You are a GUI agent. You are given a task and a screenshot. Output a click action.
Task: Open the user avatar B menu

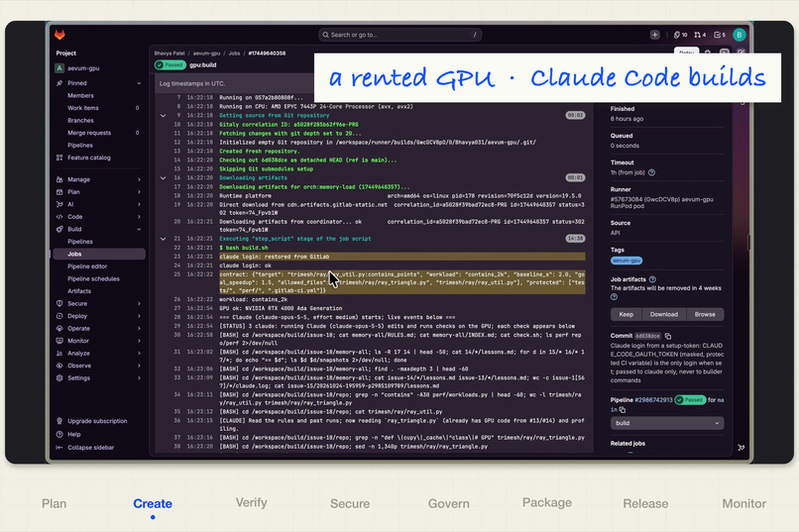pos(739,35)
